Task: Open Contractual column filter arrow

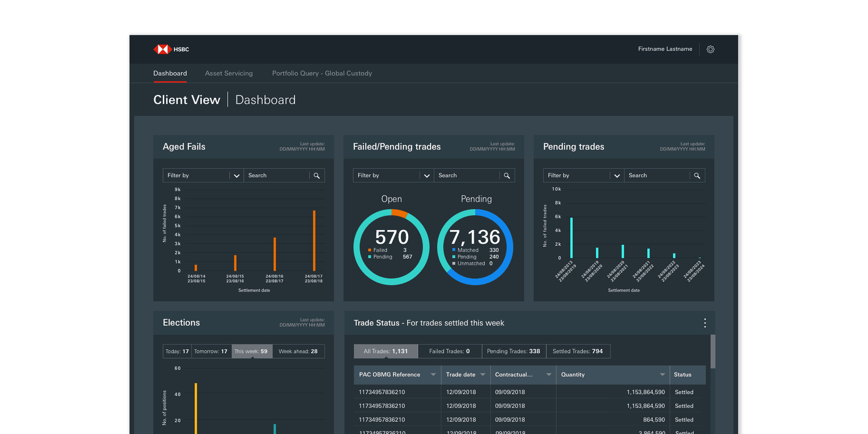Action: tap(549, 375)
